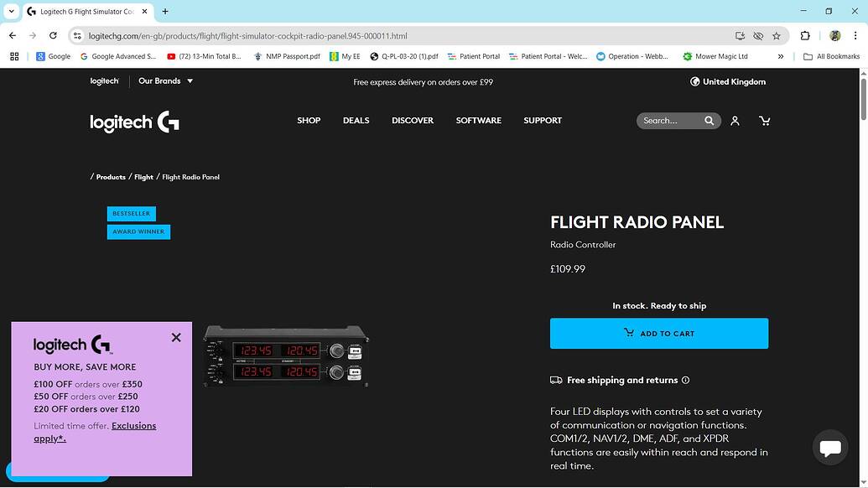Open the shopping cart icon
The height and width of the screenshot is (488, 868).
(764, 120)
